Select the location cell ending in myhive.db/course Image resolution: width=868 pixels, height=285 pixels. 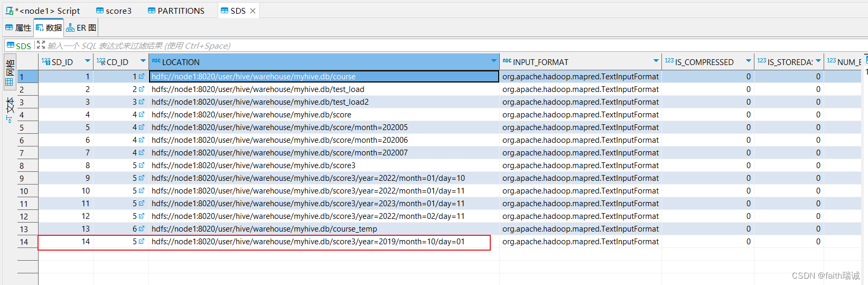[324, 77]
